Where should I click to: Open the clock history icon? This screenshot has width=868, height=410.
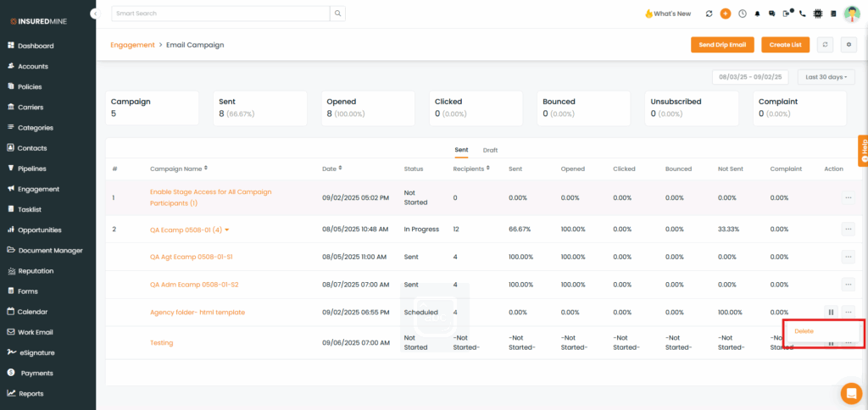click(742, 14)
